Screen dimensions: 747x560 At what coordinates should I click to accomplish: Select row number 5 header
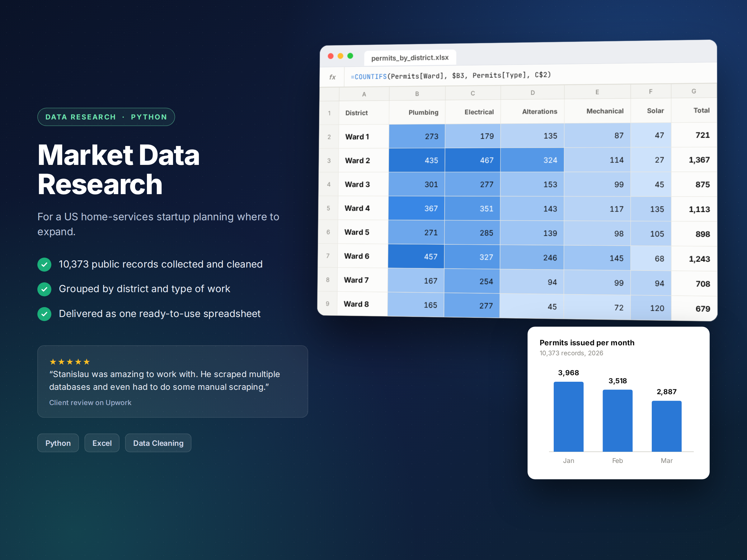[328, 208]
